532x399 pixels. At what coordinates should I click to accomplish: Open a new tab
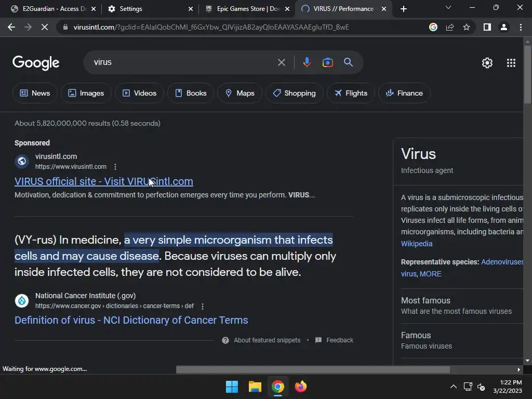tap(403, 9)
